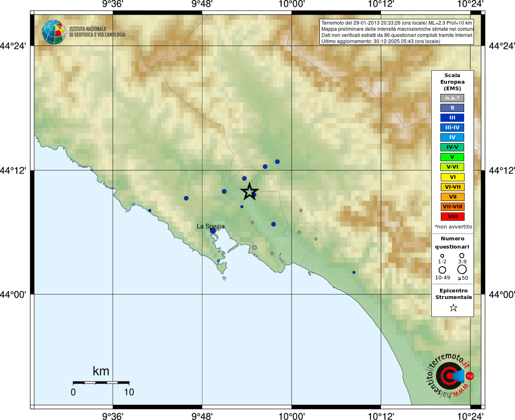Click the earthquake info text box

tap(397, 32)
